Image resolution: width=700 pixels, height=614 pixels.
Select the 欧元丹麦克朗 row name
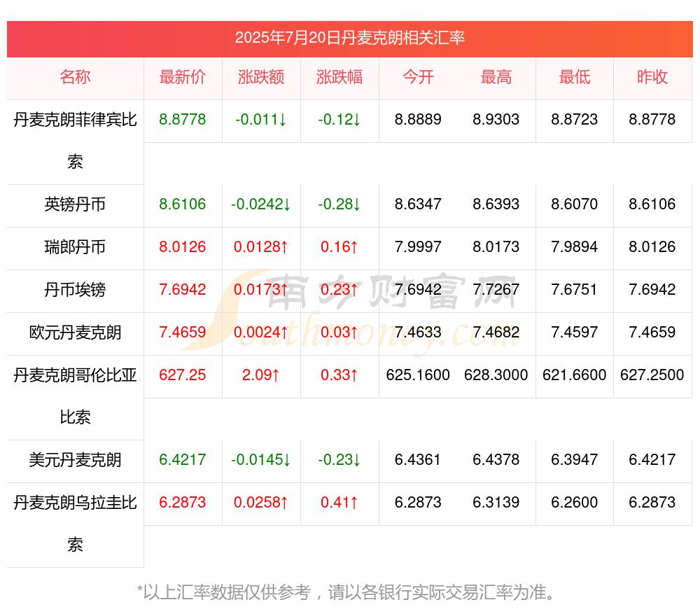pos(75,333)
